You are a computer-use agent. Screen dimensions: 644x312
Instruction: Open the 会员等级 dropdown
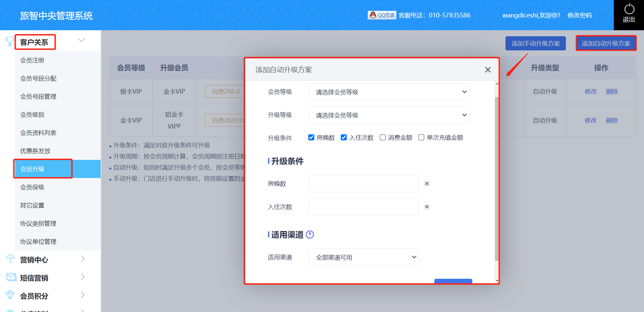(x=388, y=92)
